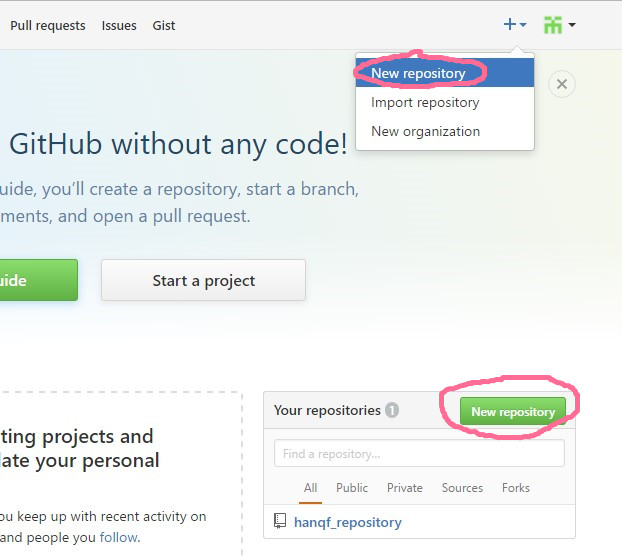Image resolution: width=622 pixels, height=556 pixels.
Task: Click the Your repositories heading
Action: click(327, 410)
